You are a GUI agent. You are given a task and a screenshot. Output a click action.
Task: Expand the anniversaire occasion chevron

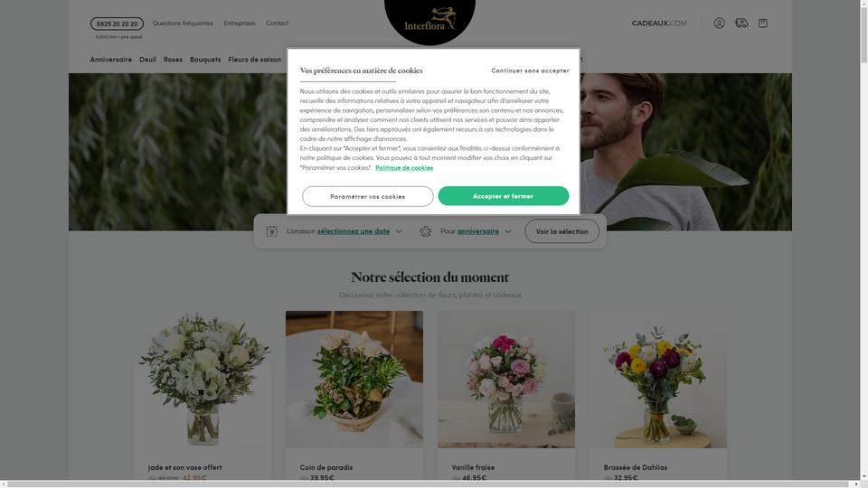[x=507, y=231]
